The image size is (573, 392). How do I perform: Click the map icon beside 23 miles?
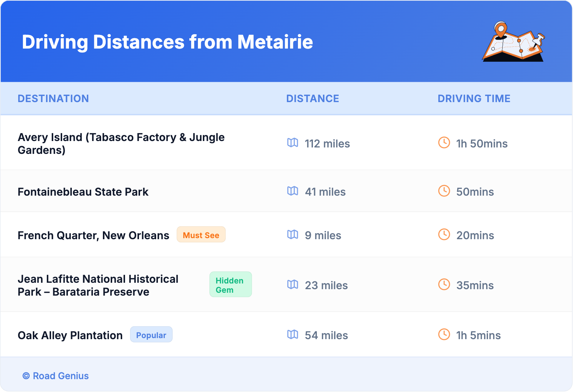[x=293, y=285]
